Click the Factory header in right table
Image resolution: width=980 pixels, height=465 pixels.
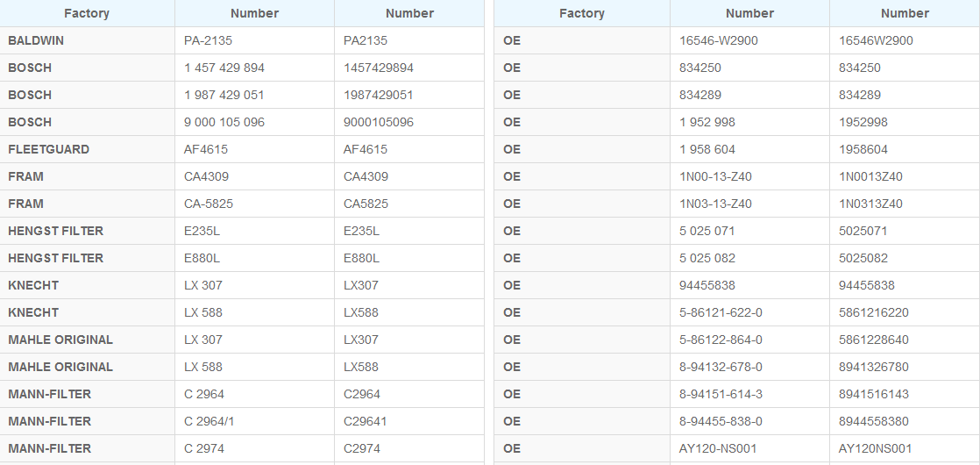coord(582,13)
